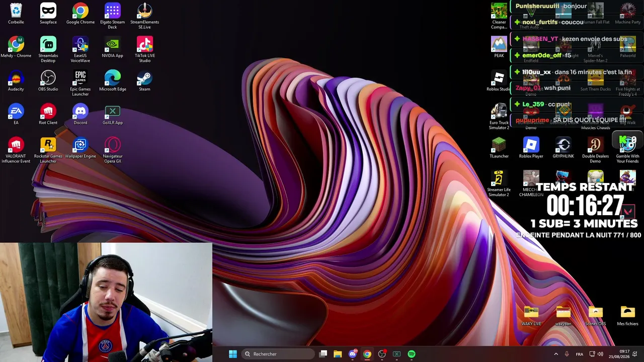Screen dimensions: 644x362
Task: Open the Mes fichiers folder
Action: tap(628, 316)
